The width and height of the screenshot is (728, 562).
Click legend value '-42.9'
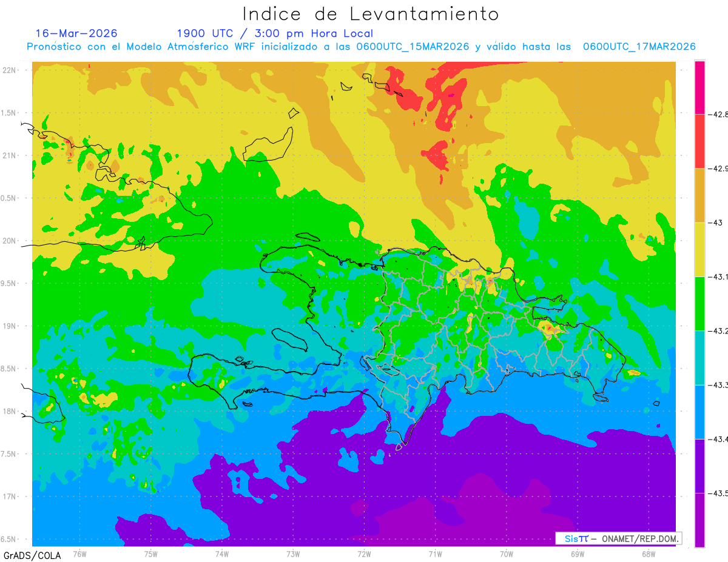[718, 169]
